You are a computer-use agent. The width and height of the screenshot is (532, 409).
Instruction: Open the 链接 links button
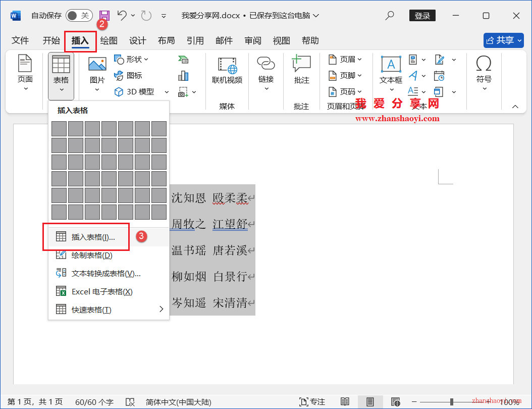[265, 73]
